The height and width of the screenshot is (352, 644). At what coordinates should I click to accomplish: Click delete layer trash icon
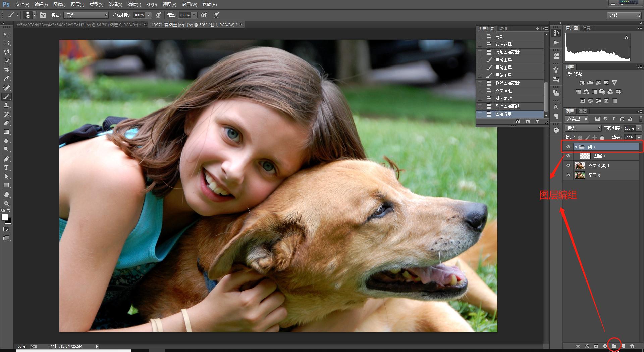[632, 346]
